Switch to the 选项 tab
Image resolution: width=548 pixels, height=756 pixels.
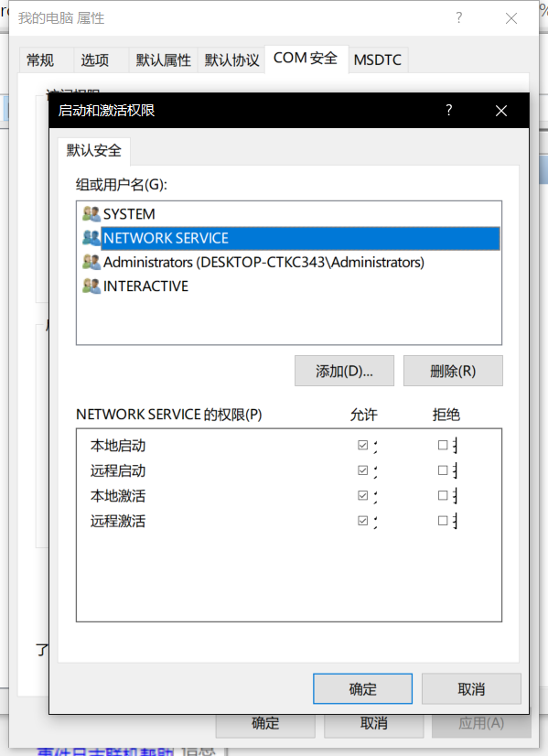(x=101, y=60)
